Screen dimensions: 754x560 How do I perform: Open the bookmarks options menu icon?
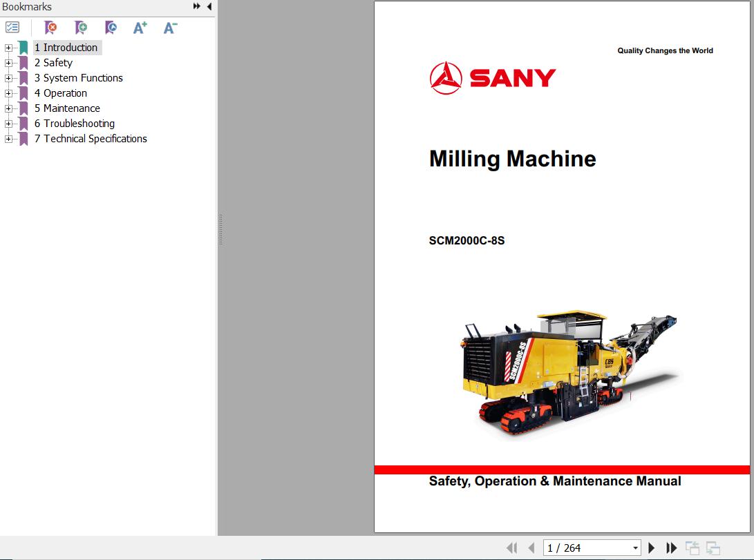(x=12, y=28)
